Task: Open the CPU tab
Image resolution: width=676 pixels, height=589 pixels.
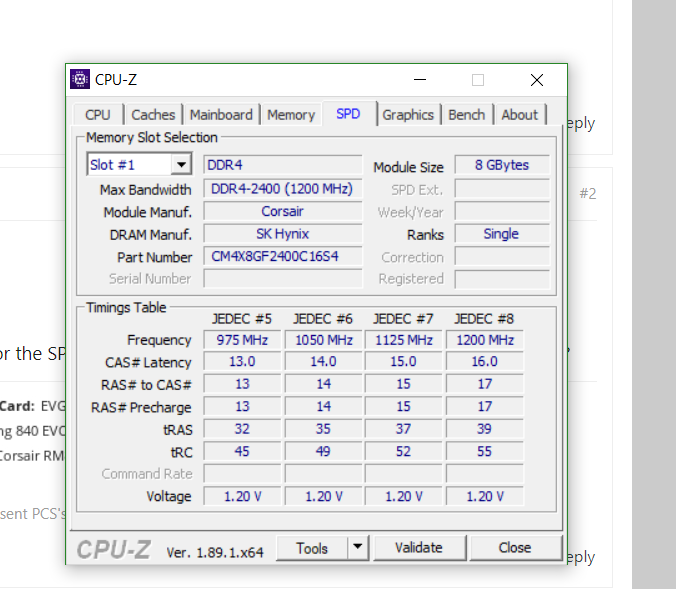Action: 98,115
